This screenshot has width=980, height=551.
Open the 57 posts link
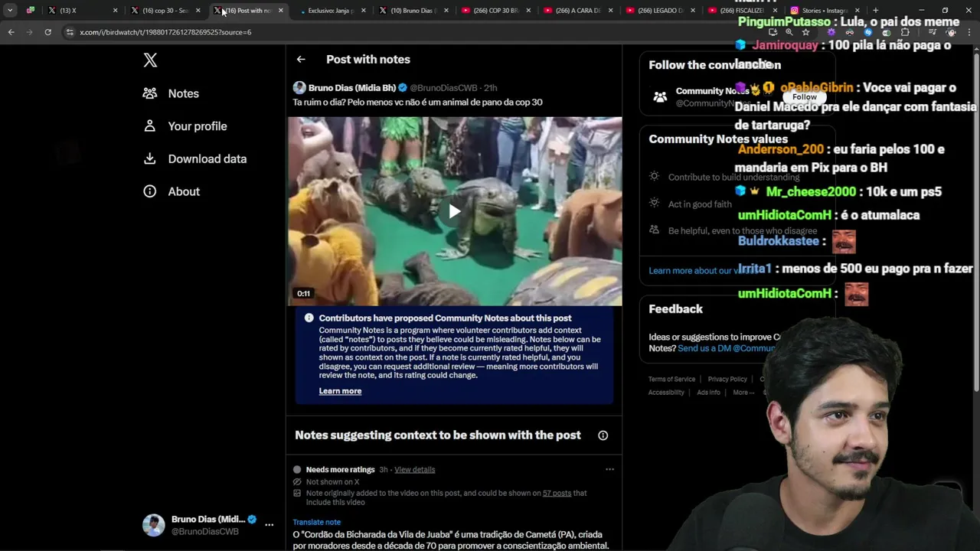tap(557, 494)
